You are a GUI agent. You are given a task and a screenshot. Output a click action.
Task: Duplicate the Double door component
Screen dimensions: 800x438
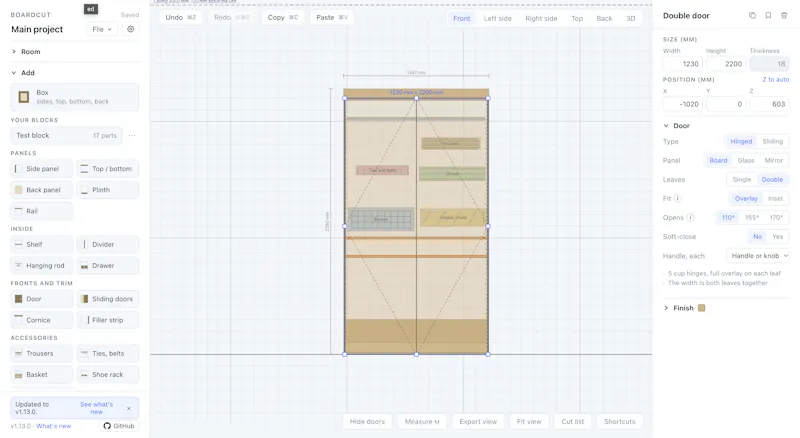pyautogui.click(x=752, y=15)
